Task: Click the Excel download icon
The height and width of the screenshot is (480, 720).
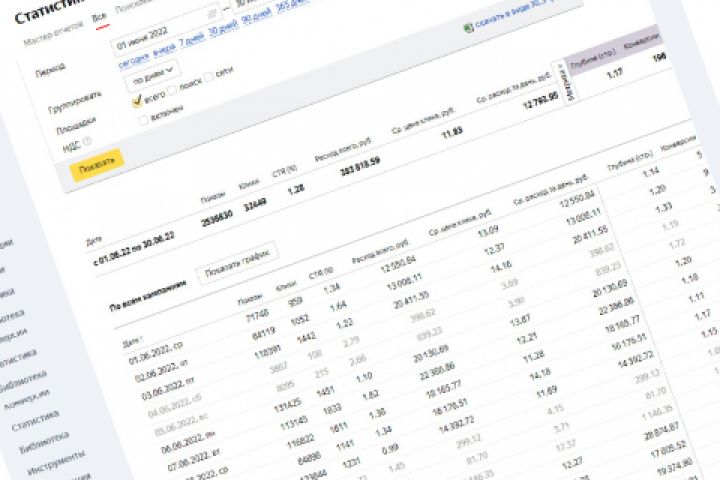Action: click(x=469, y=28)
